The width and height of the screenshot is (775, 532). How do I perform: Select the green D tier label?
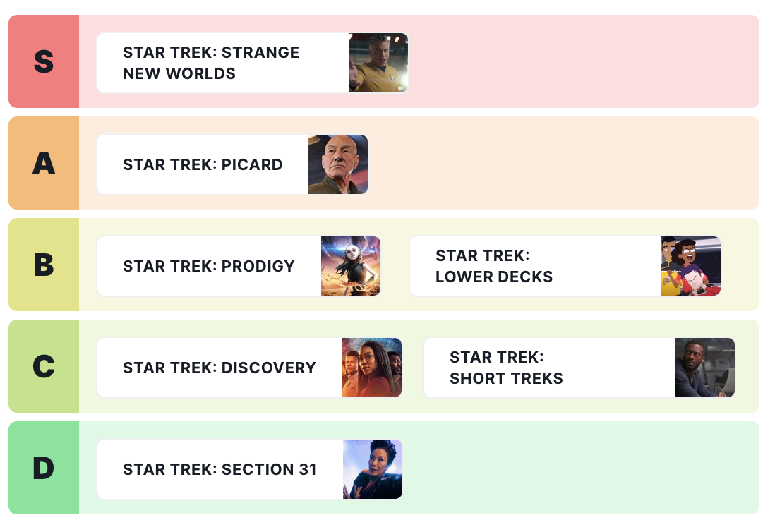click(44, 468)
